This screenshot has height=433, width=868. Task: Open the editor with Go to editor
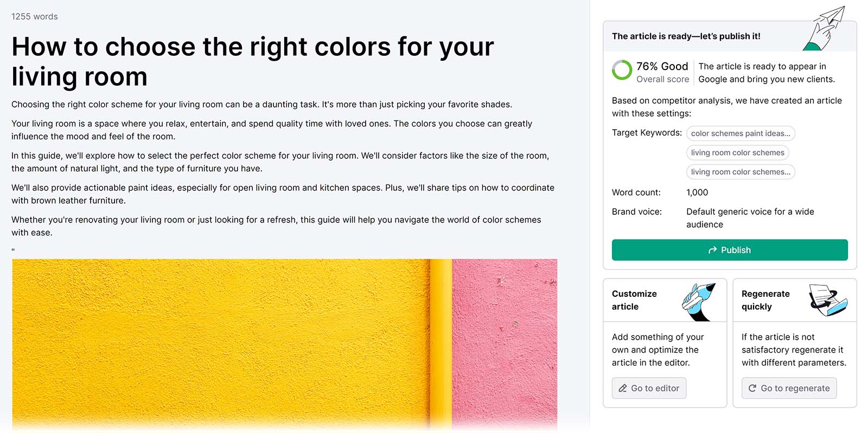tap(649, 389)
